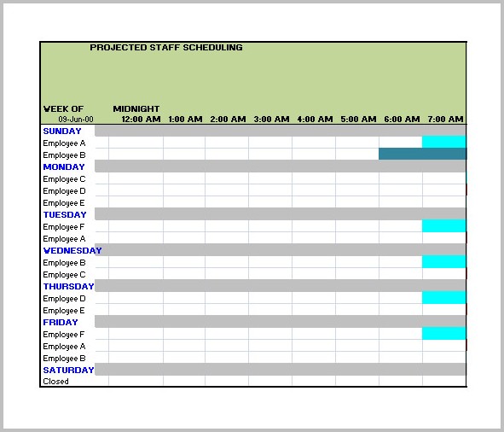The image size is (504, 432).
Task: Click the 1:00 AM column header
Action: [x=185, y=120]
